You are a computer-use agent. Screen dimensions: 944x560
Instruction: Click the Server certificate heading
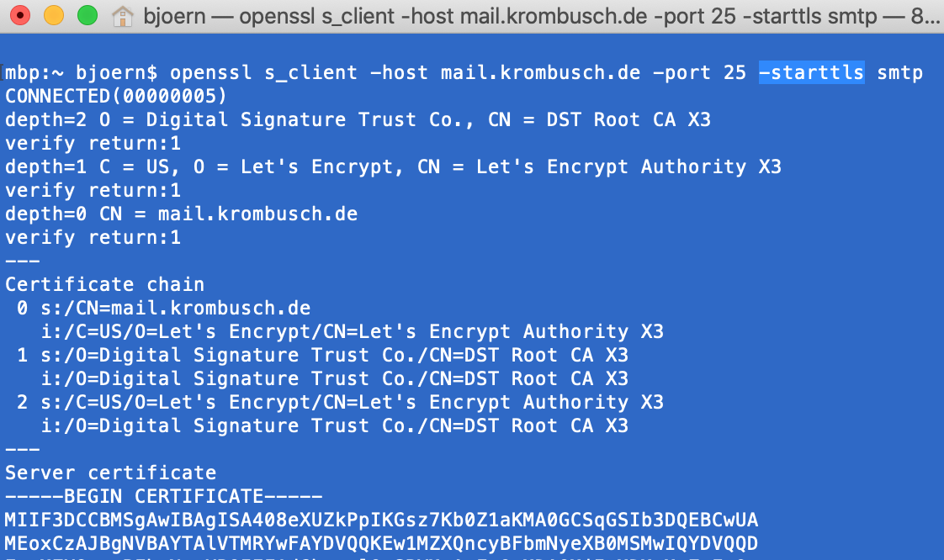click(111, 473)
